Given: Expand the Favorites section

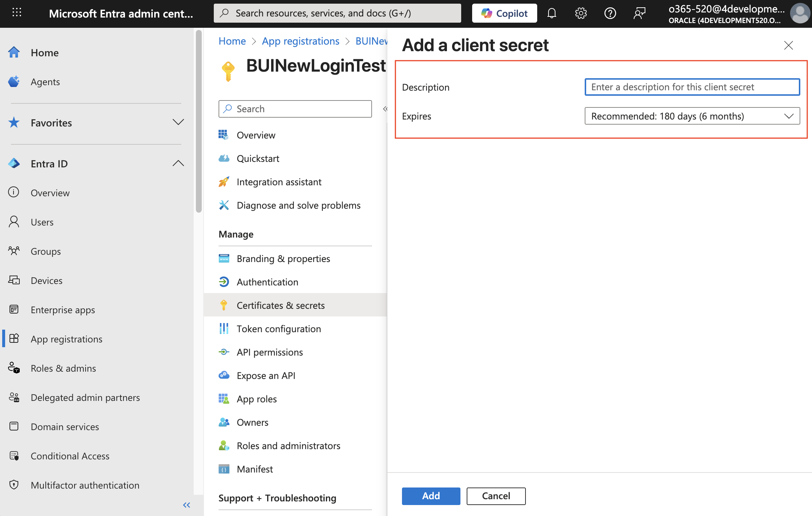Looking at the screenshot, I should (178, 122).
